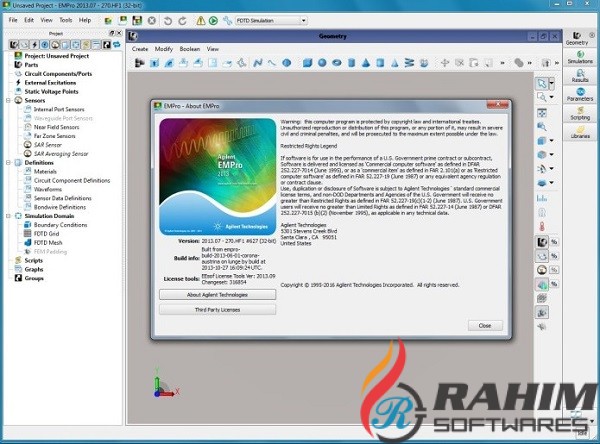This screenshot has width=600, height=444.
Task: Collapse the Simulation Domain tree node
Action: click(8, 216)
